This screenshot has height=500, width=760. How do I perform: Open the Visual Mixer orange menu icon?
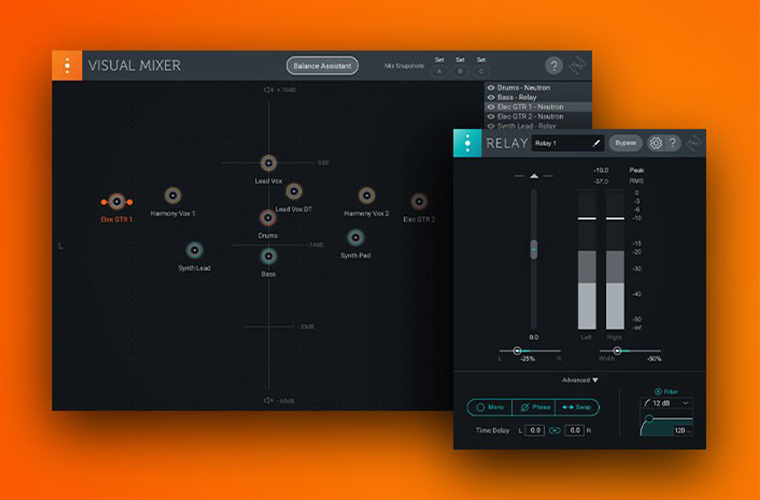click(x=67, y=66)
